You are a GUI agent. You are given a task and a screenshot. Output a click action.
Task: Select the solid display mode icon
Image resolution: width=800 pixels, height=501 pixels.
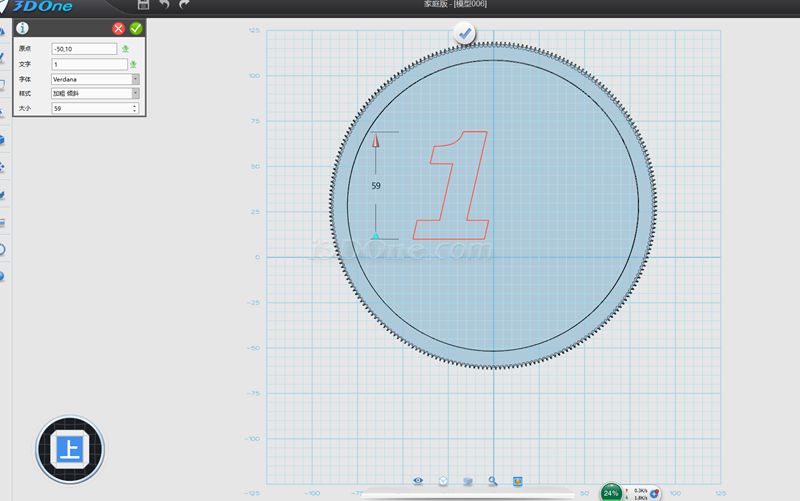pyautogui.click(x=468, y=481)
